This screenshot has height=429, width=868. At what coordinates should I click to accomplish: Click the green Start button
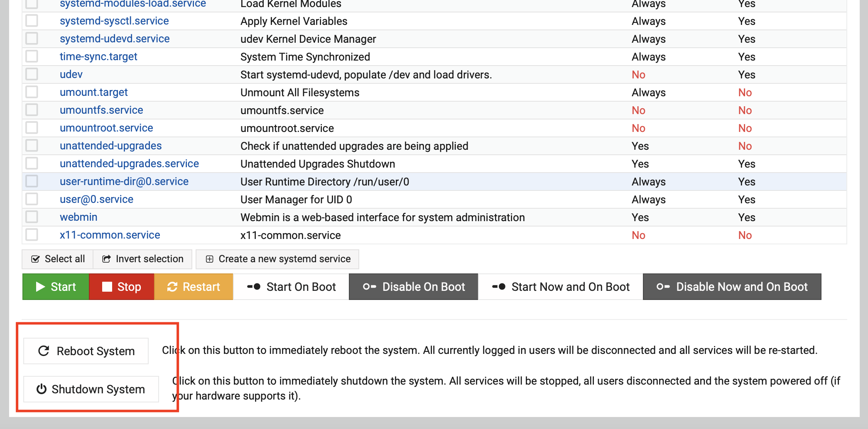[x=56, y=287]
